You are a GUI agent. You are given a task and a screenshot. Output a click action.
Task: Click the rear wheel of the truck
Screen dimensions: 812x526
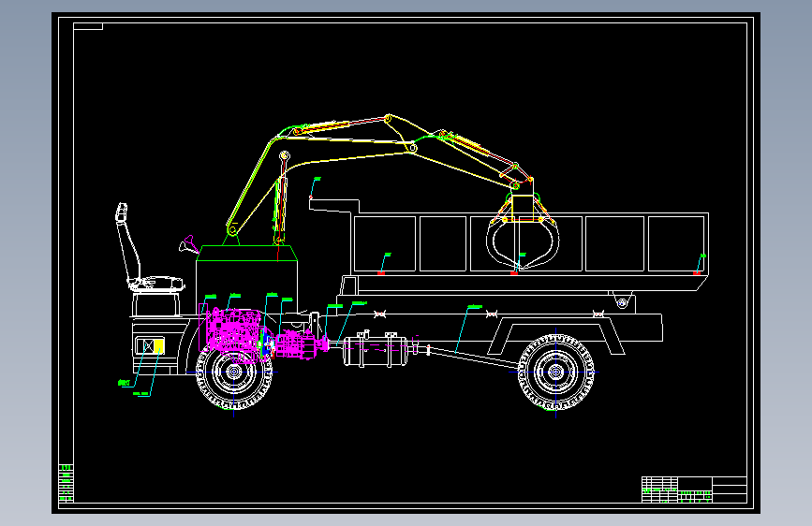[556, 372]
